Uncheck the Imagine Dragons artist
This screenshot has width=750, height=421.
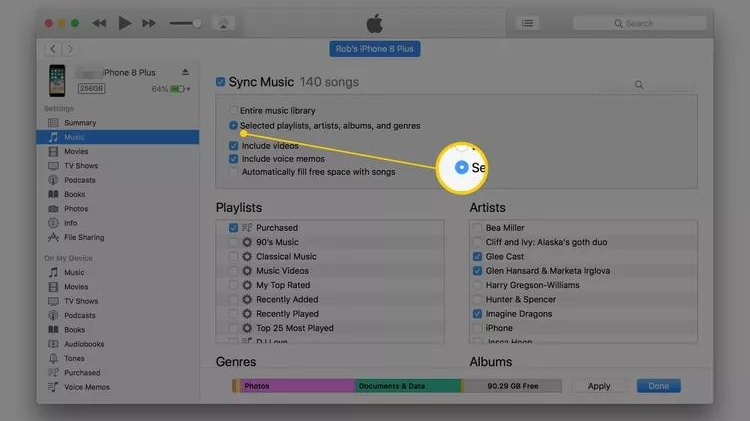pyautogui.click(x=477, y=314)
